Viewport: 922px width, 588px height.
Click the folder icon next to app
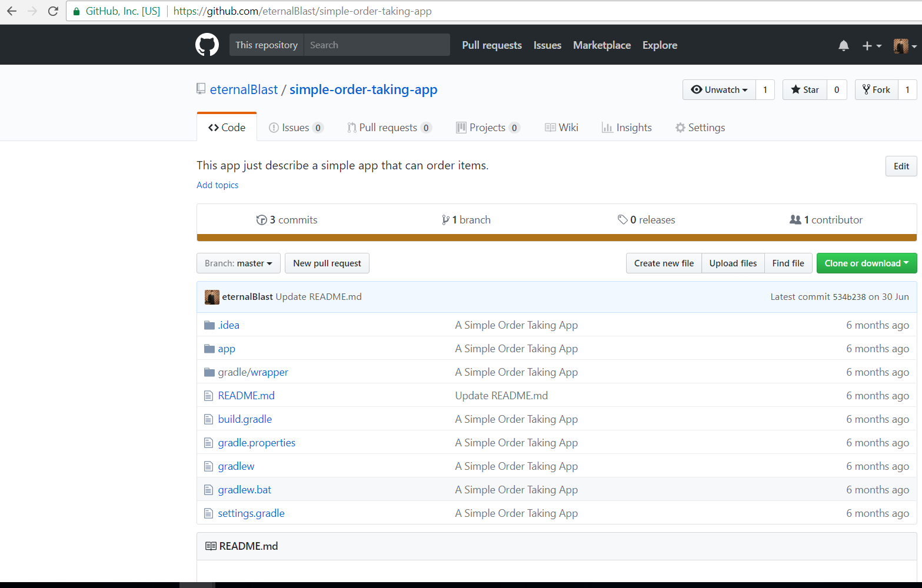pos(209,349)
